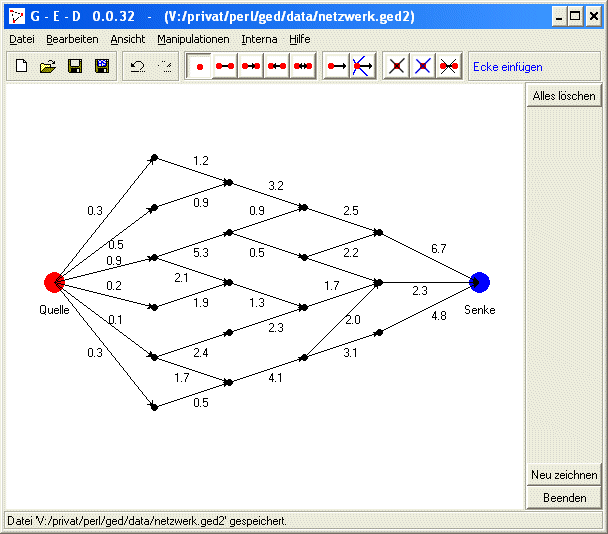The height and width of the screenshot is (534, 608).
Task: Click the edge weight label 3.1
Action: coord(350,353)
